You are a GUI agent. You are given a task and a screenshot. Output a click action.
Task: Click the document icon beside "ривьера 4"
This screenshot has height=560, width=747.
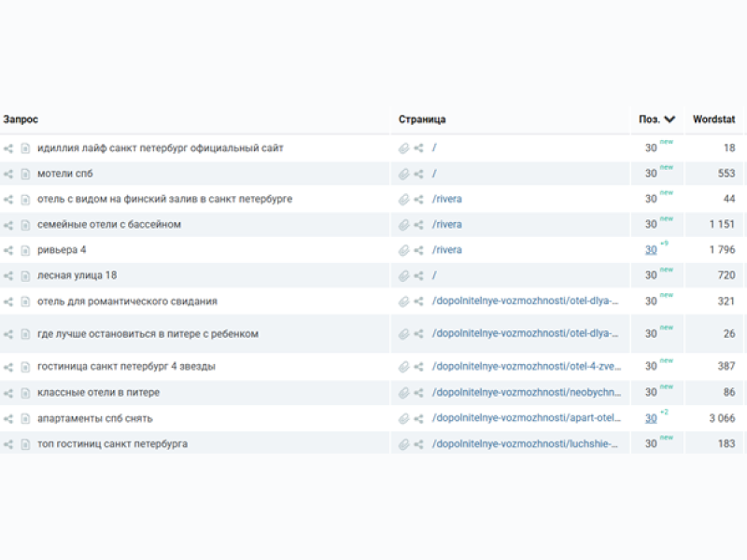[25, 250]
